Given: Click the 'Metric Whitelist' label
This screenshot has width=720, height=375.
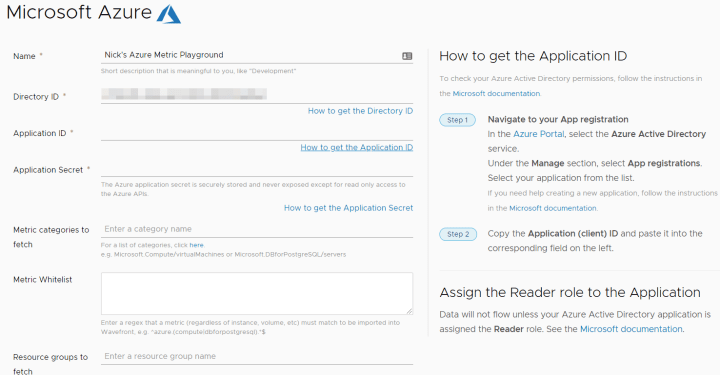Looking at the screenshot, I should (x=43, y=280).
